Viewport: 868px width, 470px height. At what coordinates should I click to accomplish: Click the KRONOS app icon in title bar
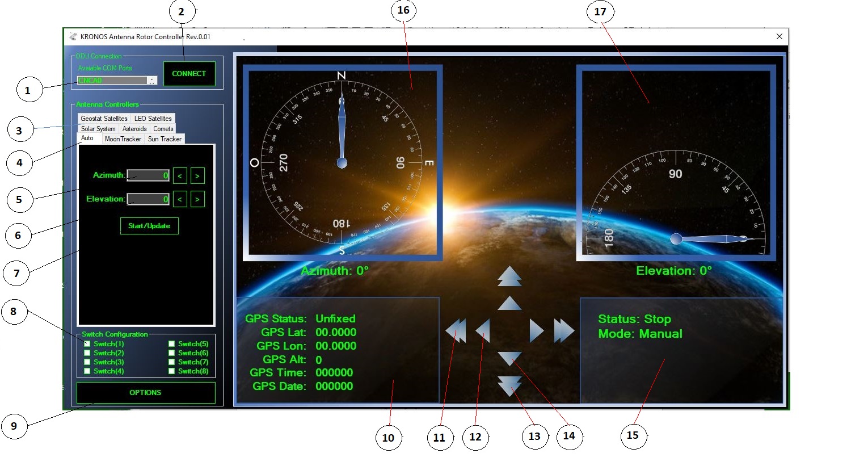73,36
